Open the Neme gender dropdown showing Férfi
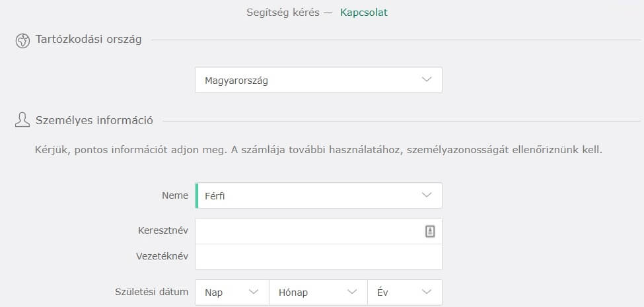The width and height of the screenshot is (644, 307). 319,195
